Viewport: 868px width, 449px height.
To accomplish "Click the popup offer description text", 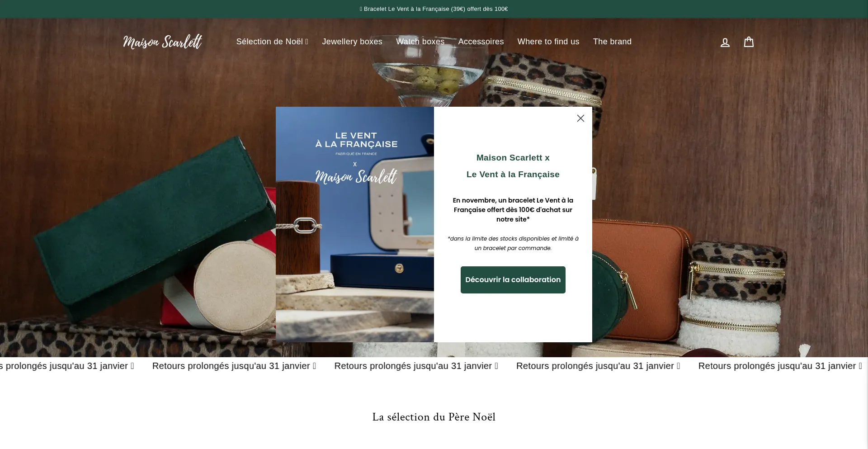I will tap(513, 210).
